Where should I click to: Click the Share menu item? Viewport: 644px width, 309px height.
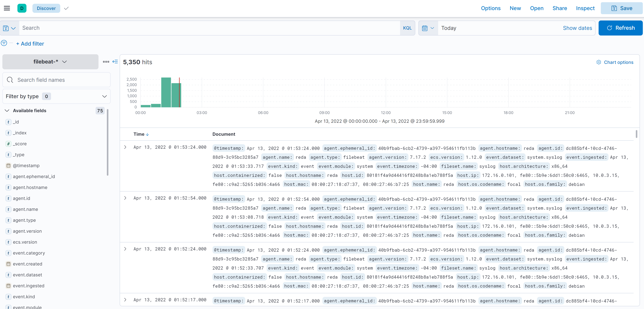coord(560,8)
